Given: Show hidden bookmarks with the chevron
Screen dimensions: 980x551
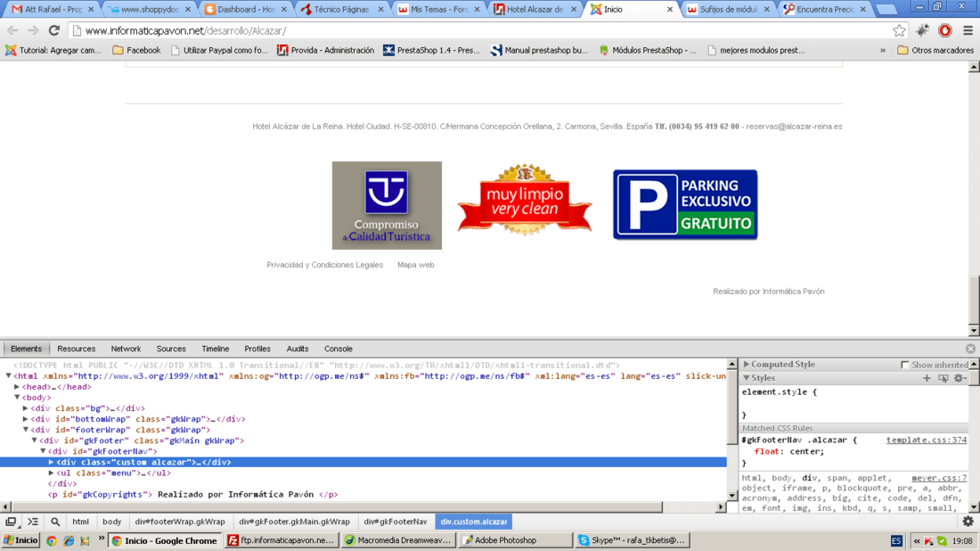Looking at the screenshot, I should point(883,51).
